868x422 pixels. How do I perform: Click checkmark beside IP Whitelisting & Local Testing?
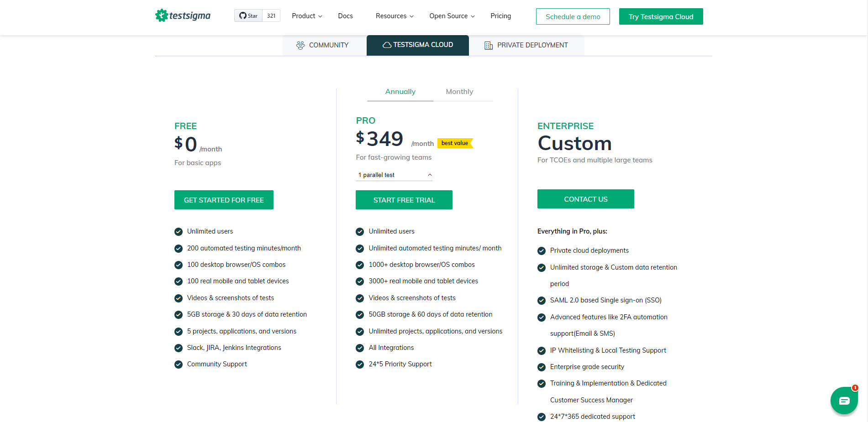pos(542,351)
